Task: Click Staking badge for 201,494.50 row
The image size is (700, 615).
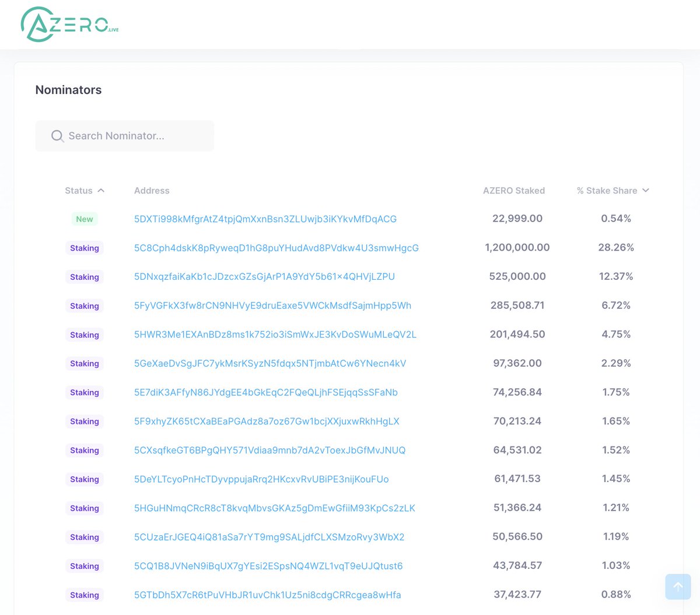Action: tap(85, 335)
